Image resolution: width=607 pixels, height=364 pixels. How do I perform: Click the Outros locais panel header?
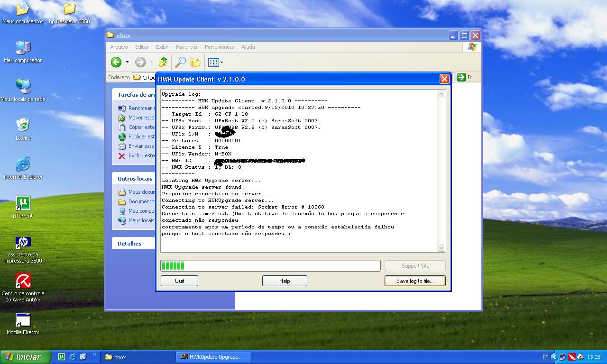(x=134, y=179)
